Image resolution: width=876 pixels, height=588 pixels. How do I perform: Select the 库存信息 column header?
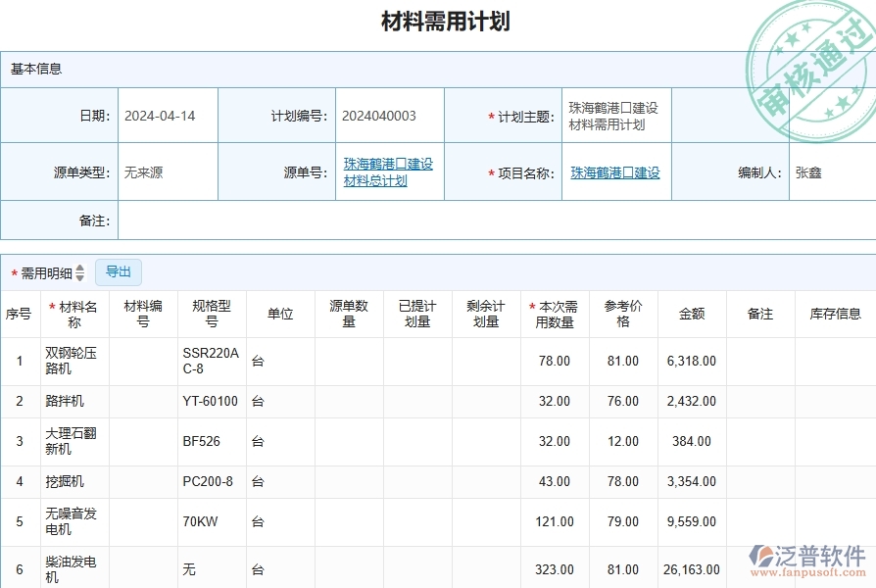(x=839, y=313)
